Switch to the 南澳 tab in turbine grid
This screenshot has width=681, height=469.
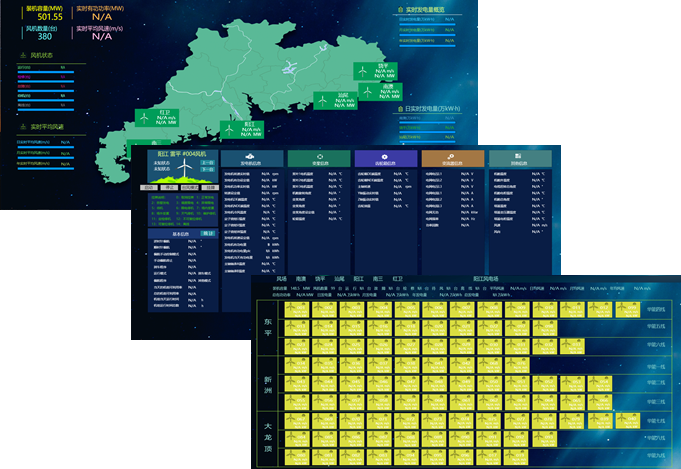(x=301, y=279)
